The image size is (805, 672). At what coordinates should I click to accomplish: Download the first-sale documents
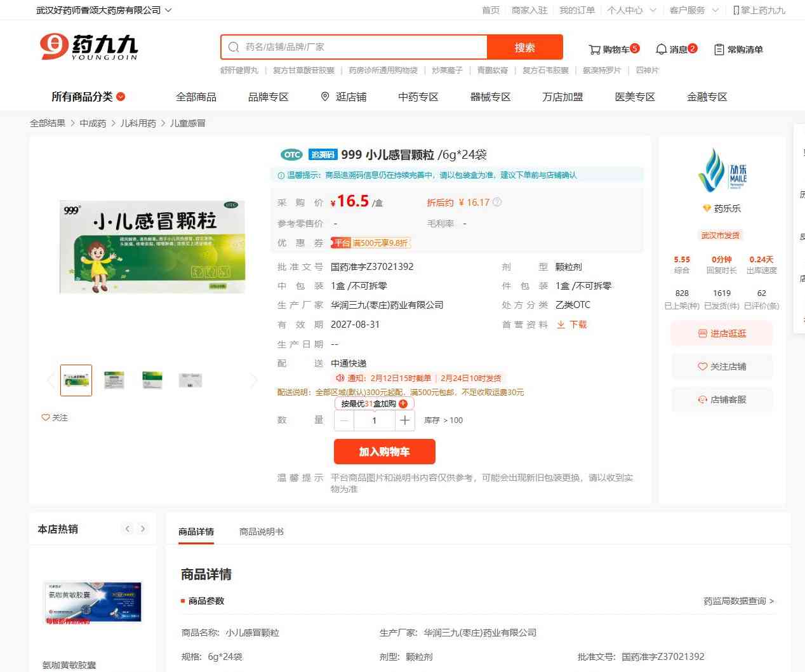click(571, 325)
